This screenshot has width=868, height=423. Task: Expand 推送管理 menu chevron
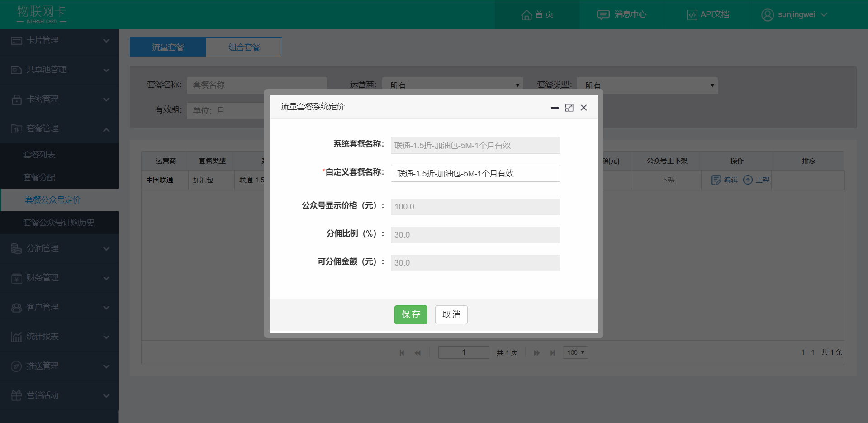point(106,367)
